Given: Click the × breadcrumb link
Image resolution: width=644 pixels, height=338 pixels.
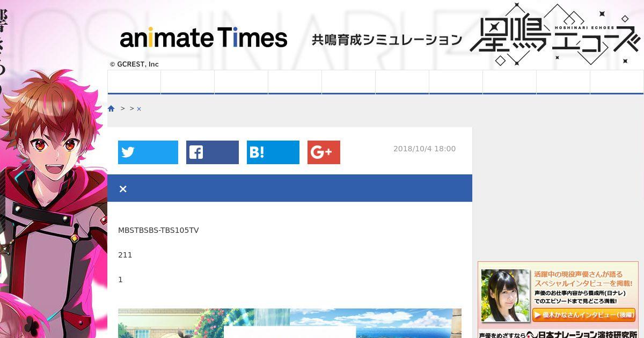Looking at the screenshot, I should (x=139, y=109).
